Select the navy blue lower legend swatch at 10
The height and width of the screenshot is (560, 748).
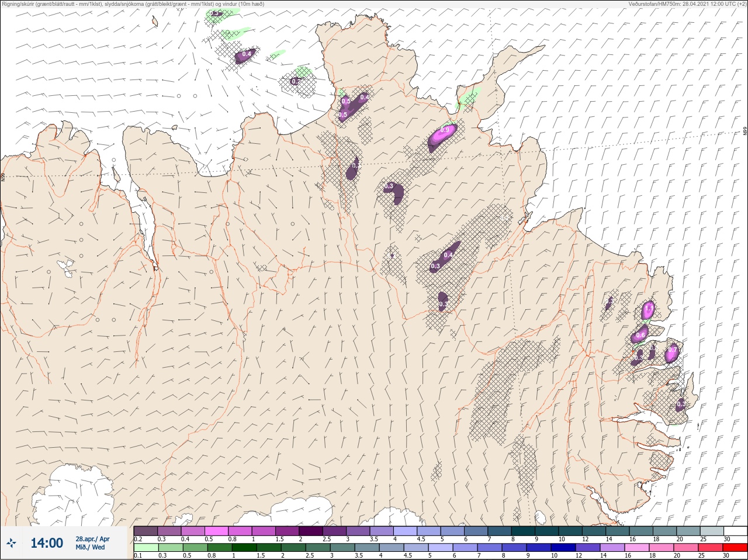click(563, 548)
